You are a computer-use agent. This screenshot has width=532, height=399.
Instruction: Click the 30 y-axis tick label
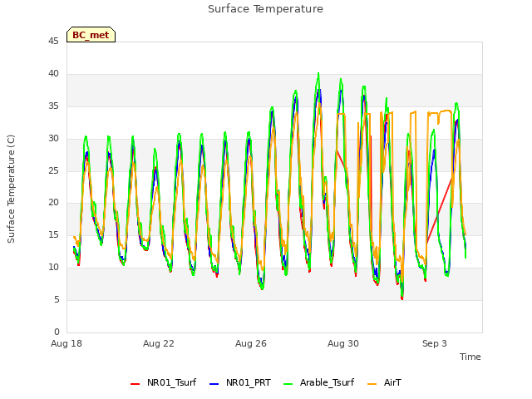[53, 138]
